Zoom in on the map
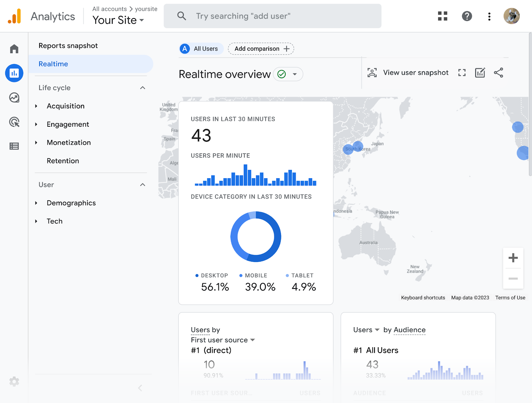 pos(513,258)
